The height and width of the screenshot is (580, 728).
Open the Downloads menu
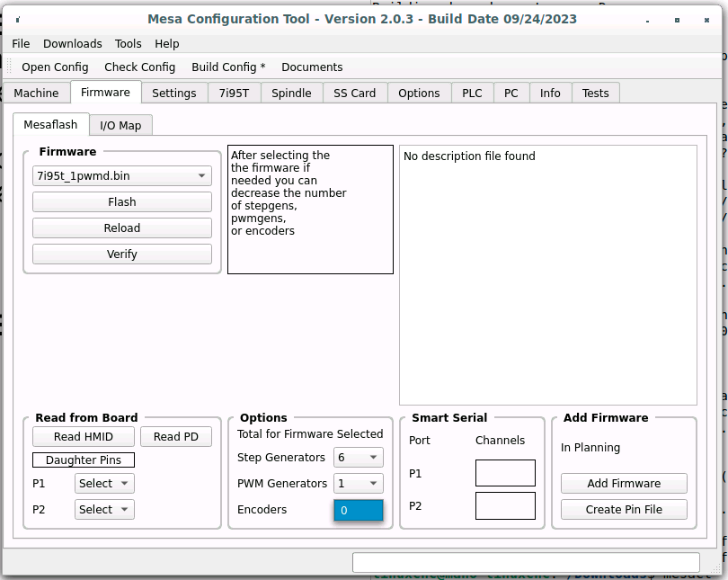click(73, 44)
